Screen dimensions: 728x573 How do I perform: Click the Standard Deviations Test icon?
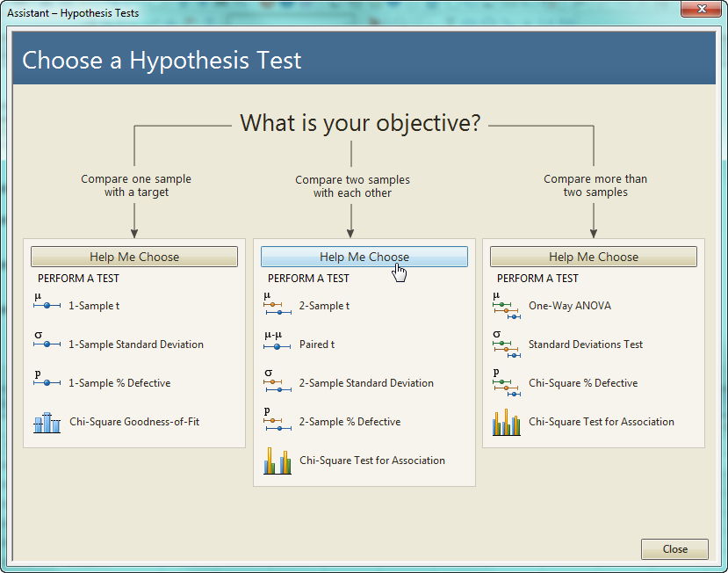[x=507, y=344]
